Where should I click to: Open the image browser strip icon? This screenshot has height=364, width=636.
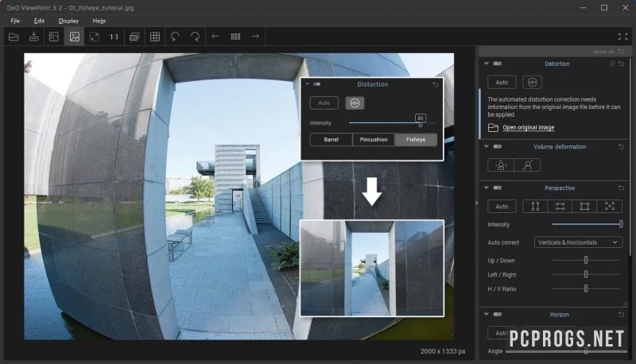pyautogui.click(x=235, y=37)
